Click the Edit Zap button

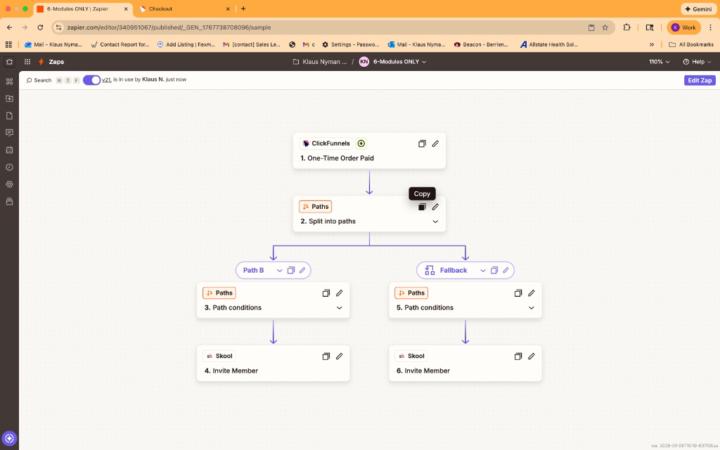[699, 80]
